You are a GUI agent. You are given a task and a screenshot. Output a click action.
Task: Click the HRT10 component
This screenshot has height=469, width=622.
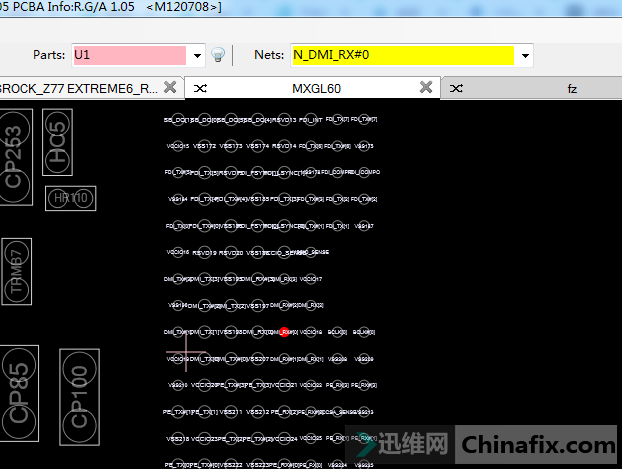pyautogui.click(x=71, y=198)
